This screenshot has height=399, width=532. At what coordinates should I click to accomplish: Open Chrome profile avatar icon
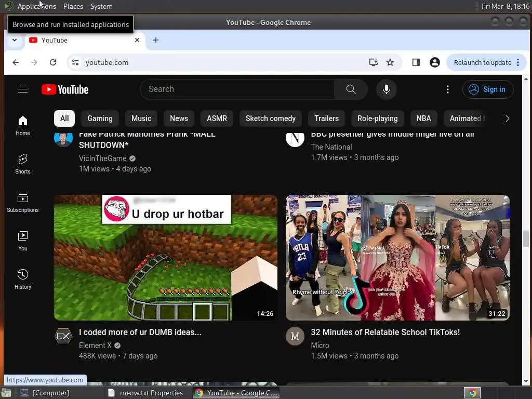(435, 62)
